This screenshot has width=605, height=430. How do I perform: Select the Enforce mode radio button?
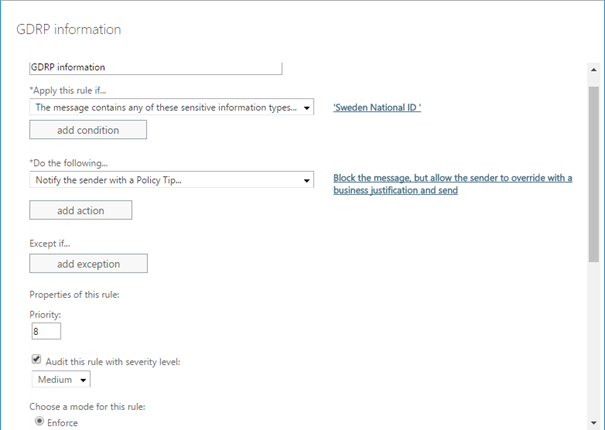(40, 422)
